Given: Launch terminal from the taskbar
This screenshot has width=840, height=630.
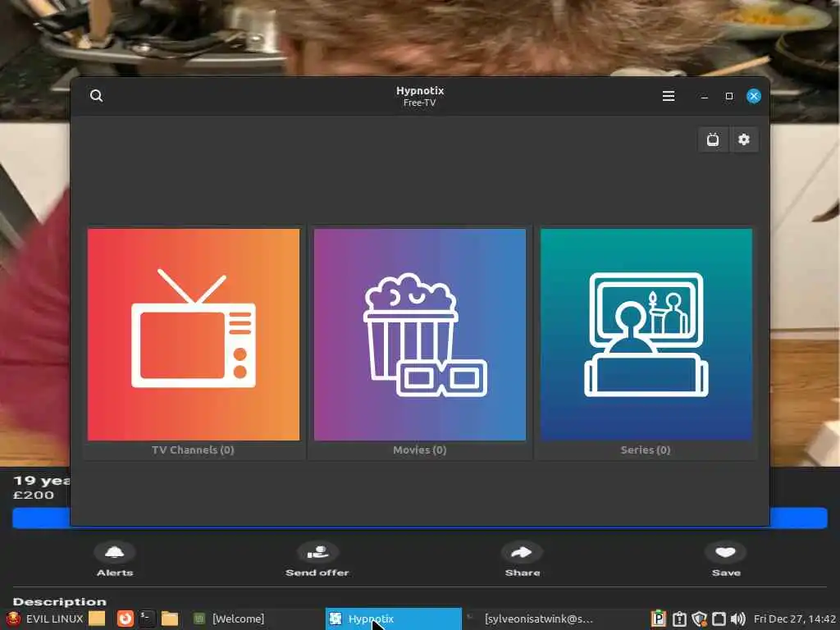Looking at the screenshot, I should point(147,619).
